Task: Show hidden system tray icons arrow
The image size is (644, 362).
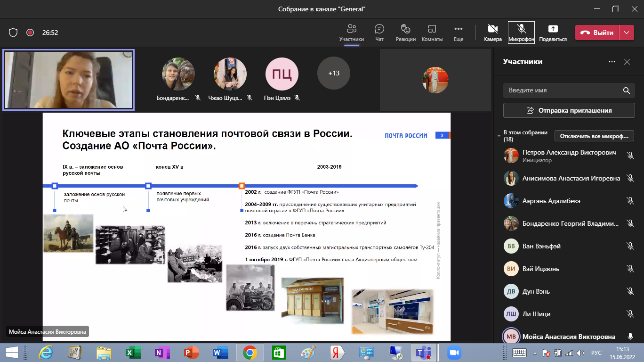Action: pyautogui.click(x=535, y=353)
